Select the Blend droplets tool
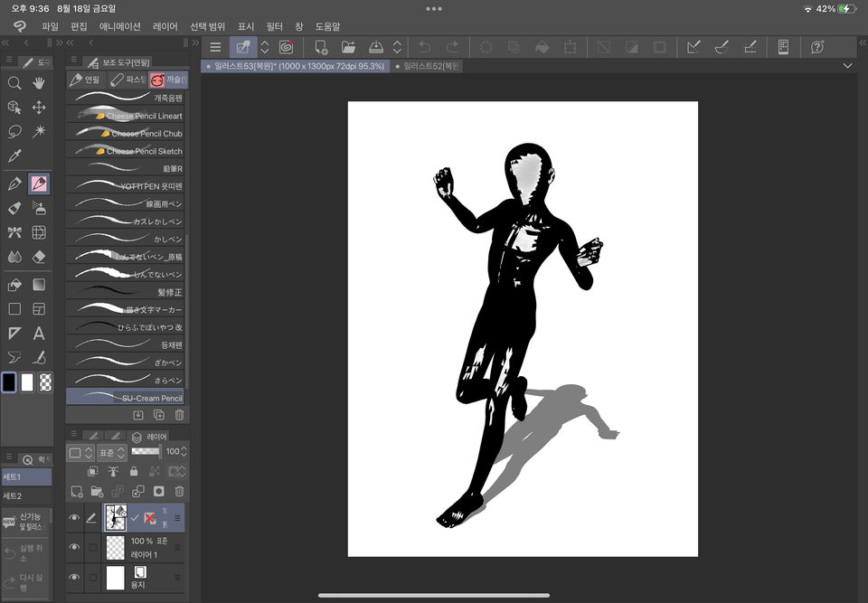Image resolution: width=868 pixels, height=603 pixels. (14, 257)
